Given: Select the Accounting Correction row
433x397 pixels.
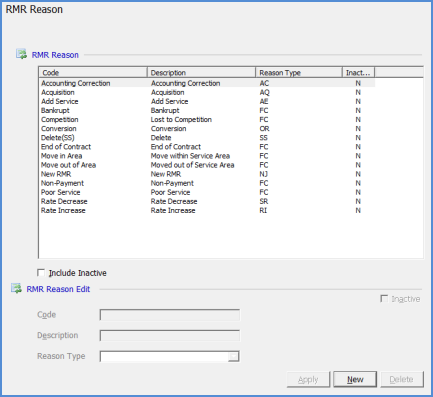Looking at the screenshot, I should 207,83.
